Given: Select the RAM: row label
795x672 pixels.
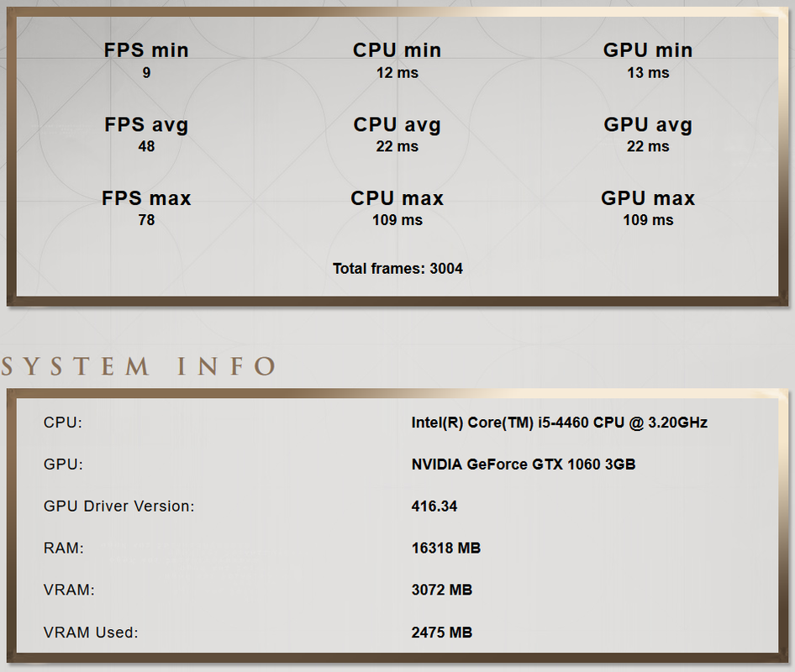Looking at the screenshot, I should pyautogui.click(x=63, y=548).
